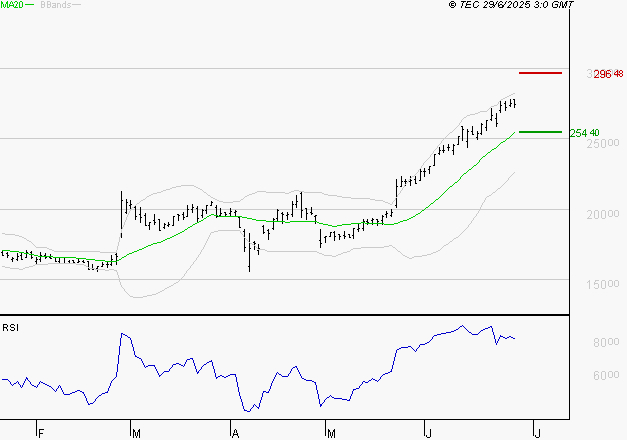Click the RSI peak near early March

(124, 334)
